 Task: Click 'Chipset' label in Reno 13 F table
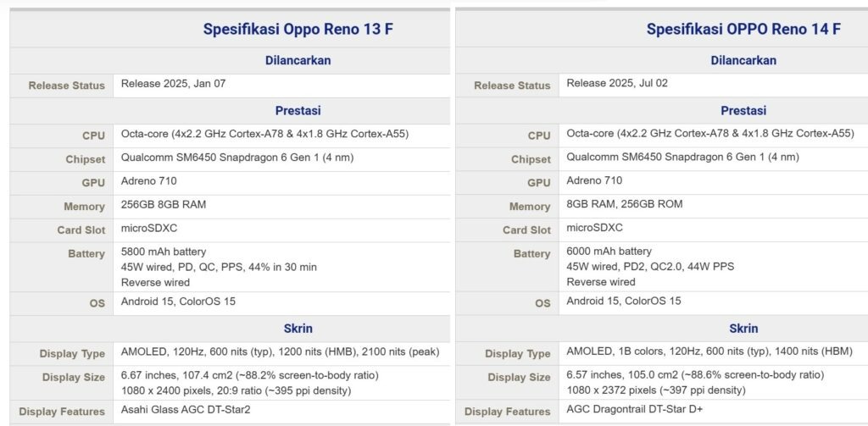coord(86,160)
